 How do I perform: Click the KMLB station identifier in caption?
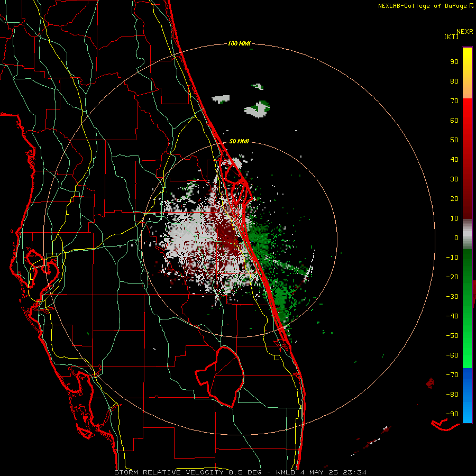pos(286,472)
